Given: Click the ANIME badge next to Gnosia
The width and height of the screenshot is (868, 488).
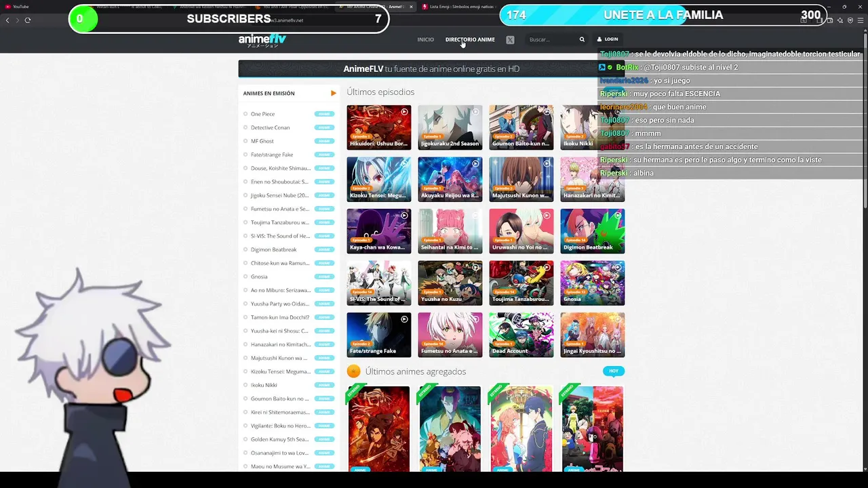Looking at the screenshot, I should point(324,277).
